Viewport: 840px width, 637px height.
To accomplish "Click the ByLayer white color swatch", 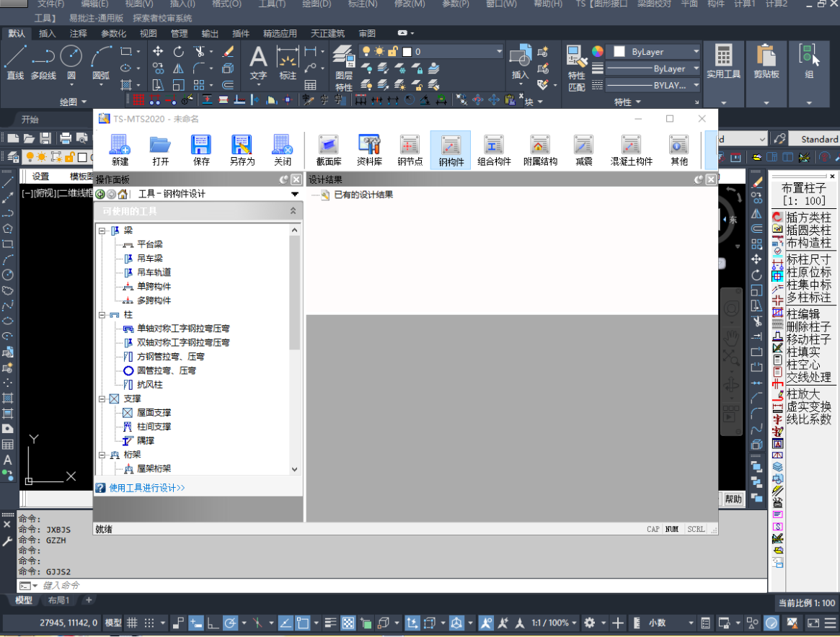I will coord(619,51).
